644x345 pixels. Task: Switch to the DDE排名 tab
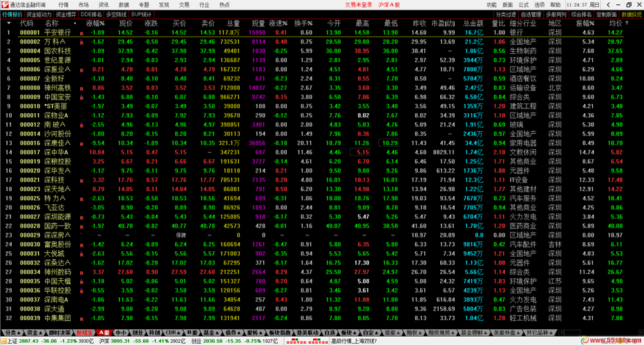click(91, 14)
